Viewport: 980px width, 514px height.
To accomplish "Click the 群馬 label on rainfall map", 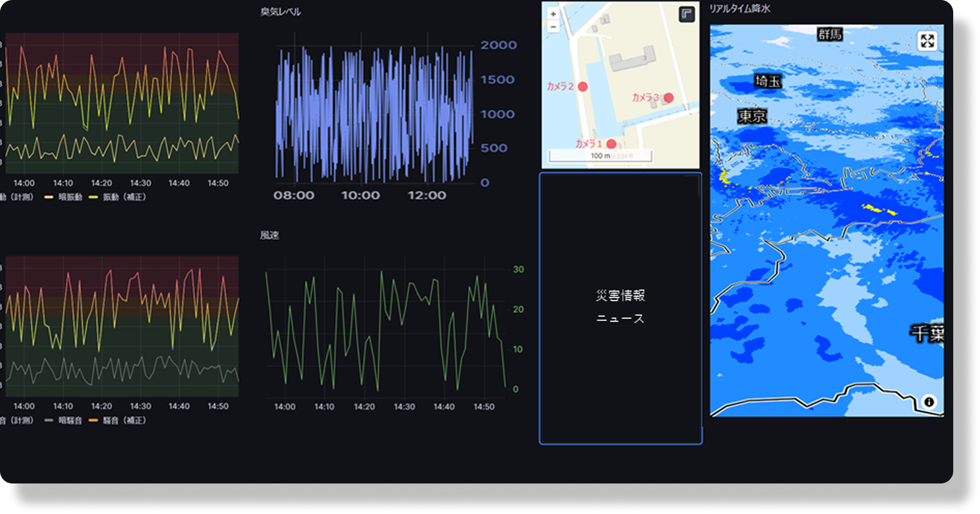I will (830, 34).
